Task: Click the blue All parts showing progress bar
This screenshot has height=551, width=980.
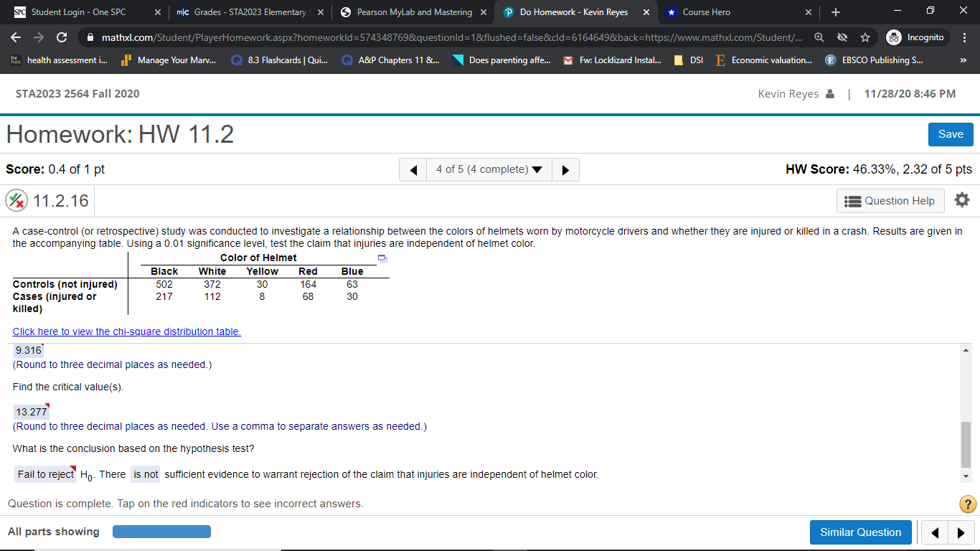Action: coord(161,531)
